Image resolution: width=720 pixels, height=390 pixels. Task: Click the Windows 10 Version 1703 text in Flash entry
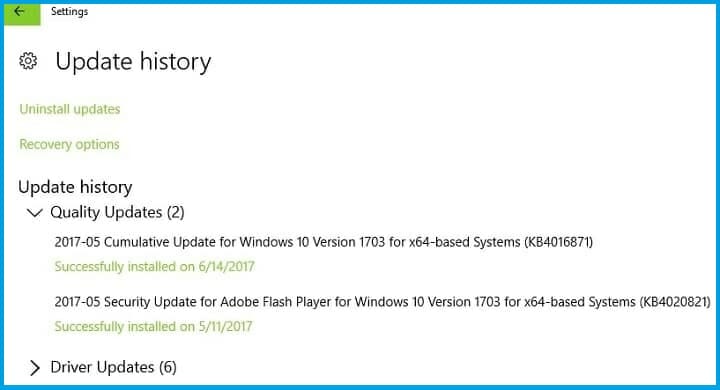(428, 302)
